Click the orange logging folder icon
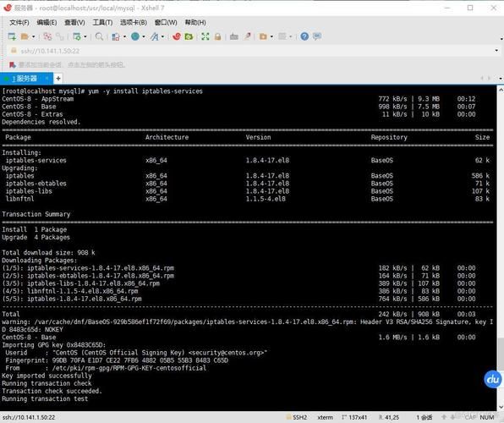 [263, 36]
